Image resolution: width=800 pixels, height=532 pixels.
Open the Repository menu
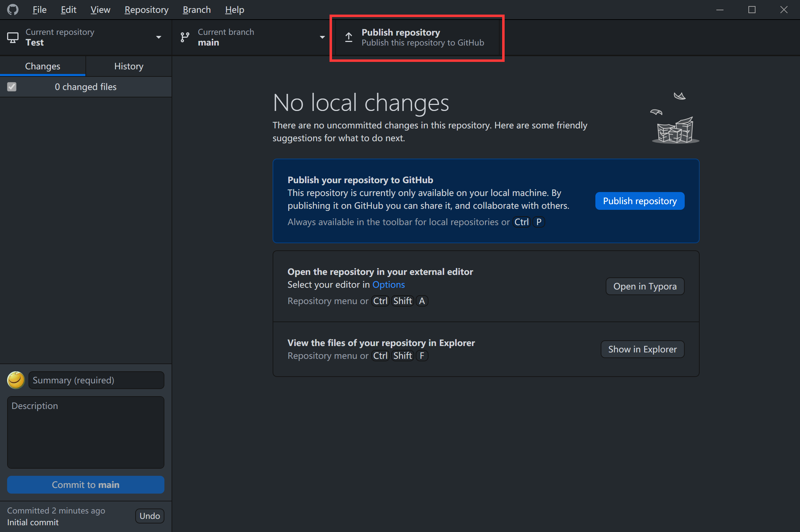click(x=146, y=10)
